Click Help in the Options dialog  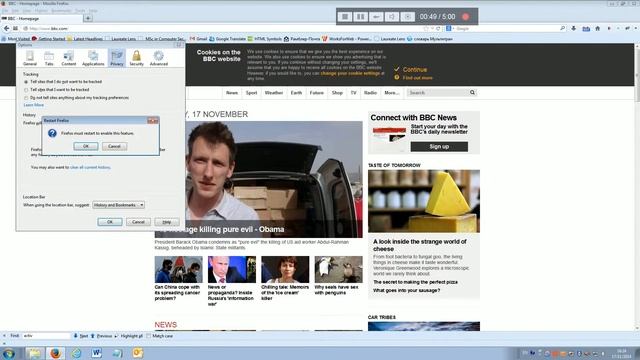tap(167, 222)
